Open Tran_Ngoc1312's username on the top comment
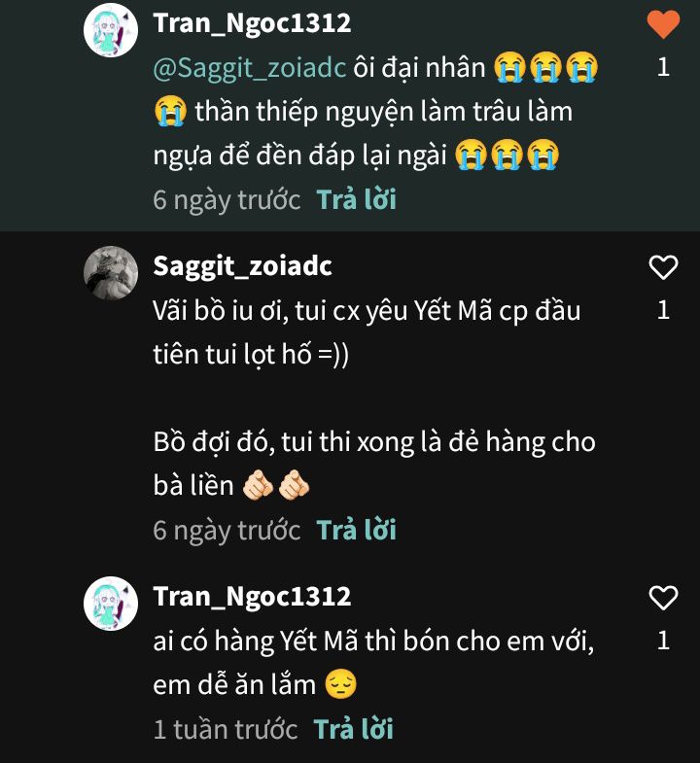This screenshot has height=763, width=700. pos(253,23)
